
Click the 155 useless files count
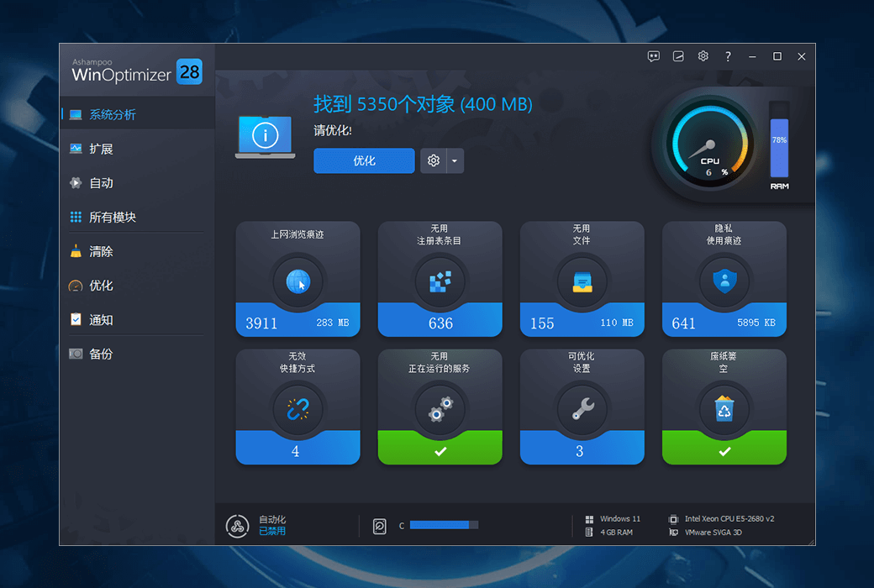point(542,323)
